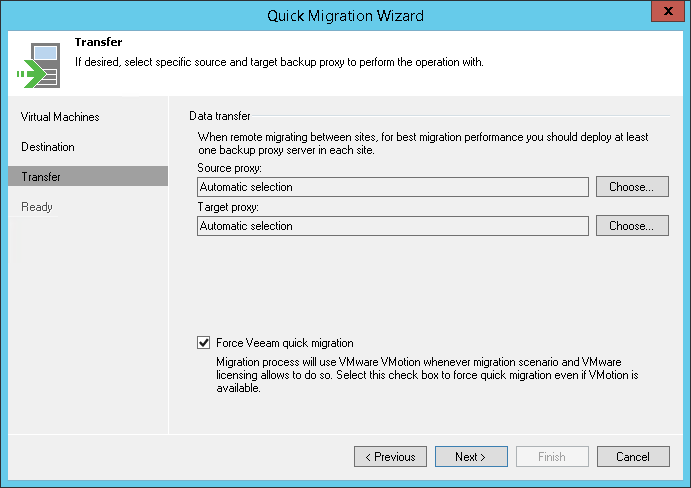Open the Destination wizard step
Image resolution: width=691 pixels, height=488 pixels.
(48, 147)
